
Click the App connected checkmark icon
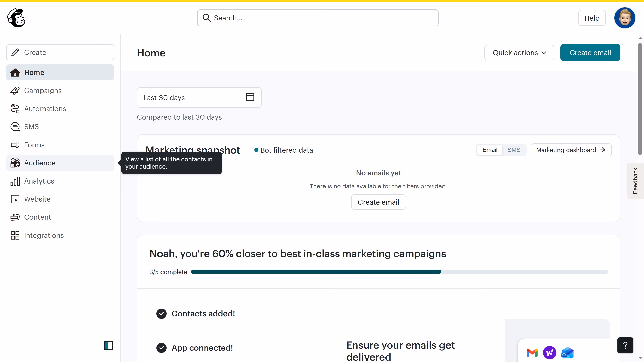pos(162,348)
